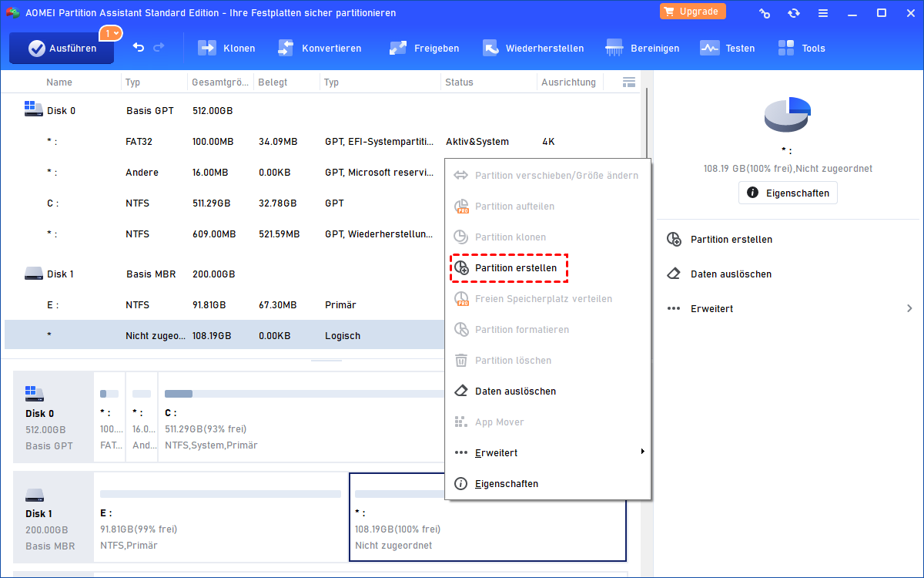The height and width of the screenshot is (578, 924).
Task: Click the orange Upgrade button
Action: pyautogui.click(x=693, y=12)
